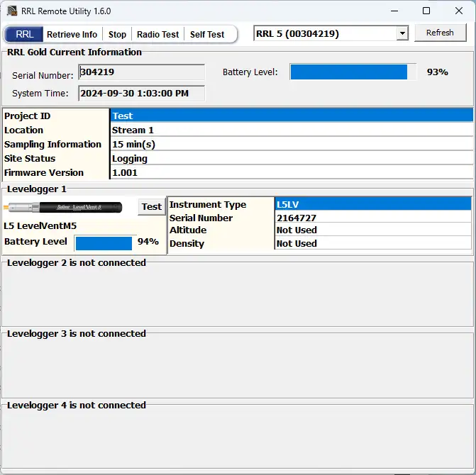476x475 pixels.
Task: Select the Firmware Version label cell
Action: 56,172
